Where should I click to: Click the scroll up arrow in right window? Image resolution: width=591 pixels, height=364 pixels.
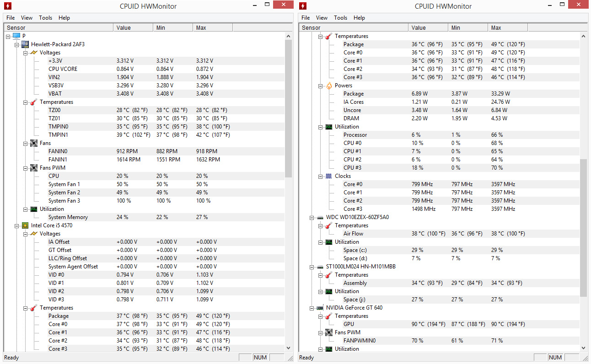pyautogui.click(x=583, y=36)
